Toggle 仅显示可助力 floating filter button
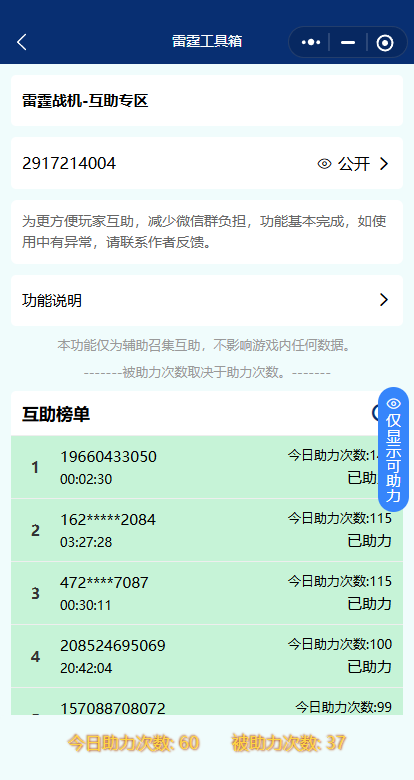Image resolution: width=414 pixels, height=780 pixels. tap(394, 449)
